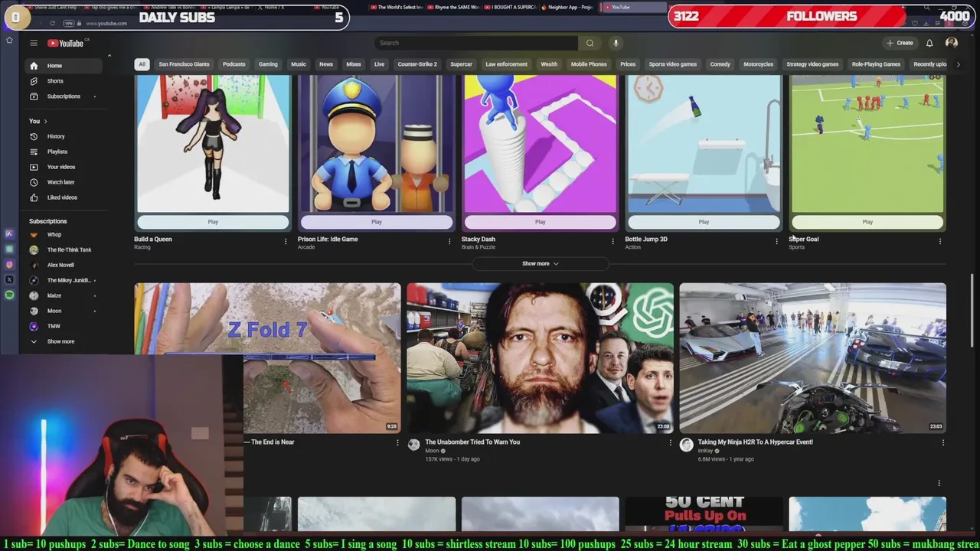This screenshot has width=980, height=551.
Task: Expand the You section chevron
Action: tap(45, 121)
